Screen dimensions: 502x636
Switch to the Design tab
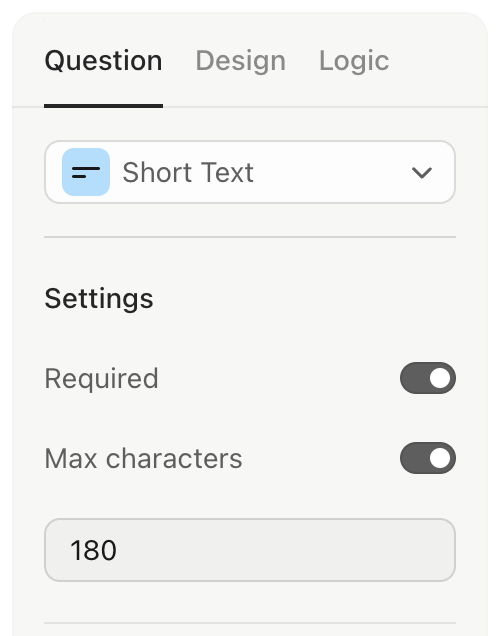pyautogui.click(x=241, y=61)
